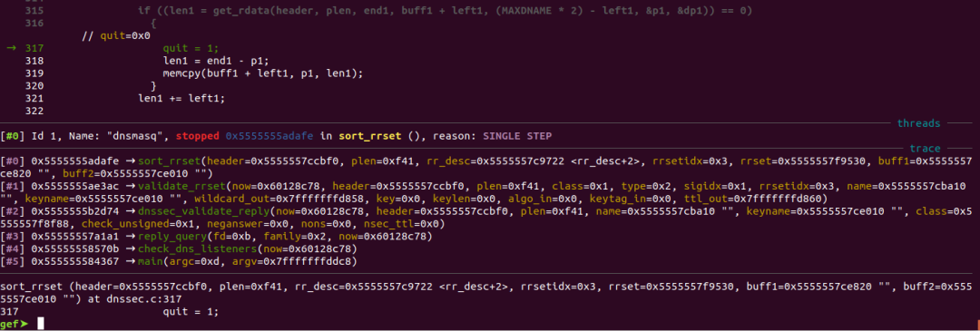Image resolution: width=980 pixels, height=331 pixels.
Task: Click the green arrow at line 317
Action: point(11,48)
